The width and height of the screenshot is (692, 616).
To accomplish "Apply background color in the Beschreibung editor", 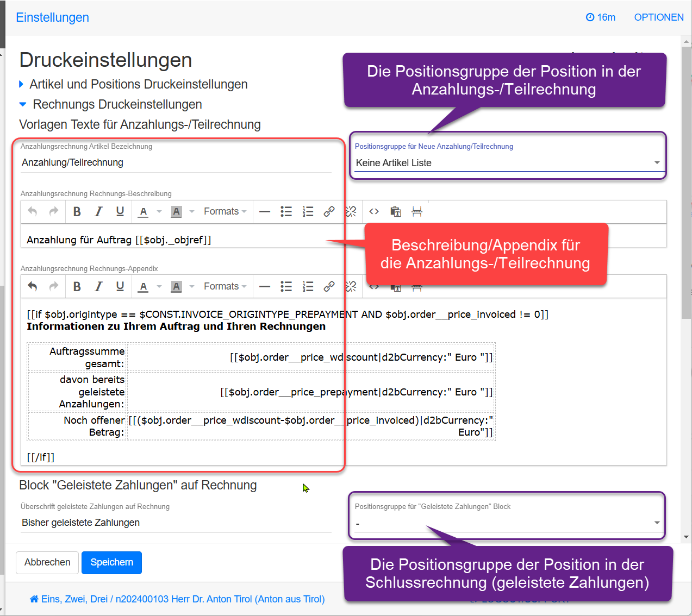I will 176,211.
